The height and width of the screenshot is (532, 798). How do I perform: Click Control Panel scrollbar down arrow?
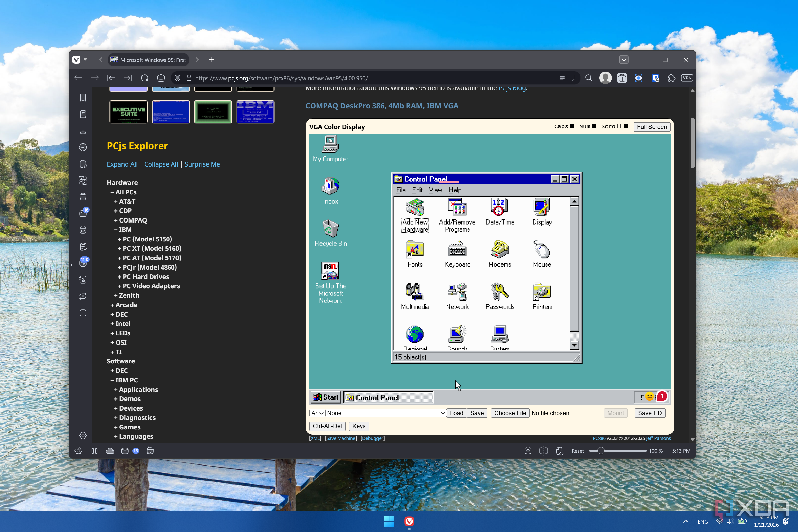[574, 345]
